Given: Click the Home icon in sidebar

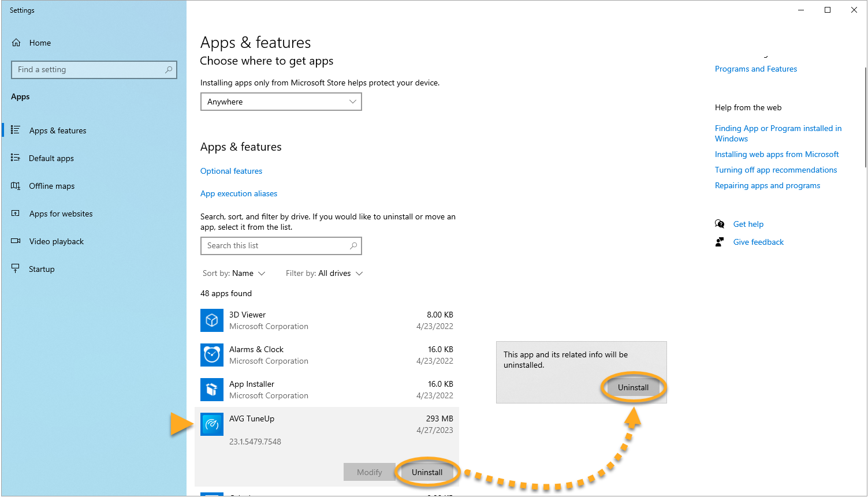Looking at the screenshot, I should pyautogui.click(x=16, y=43).
